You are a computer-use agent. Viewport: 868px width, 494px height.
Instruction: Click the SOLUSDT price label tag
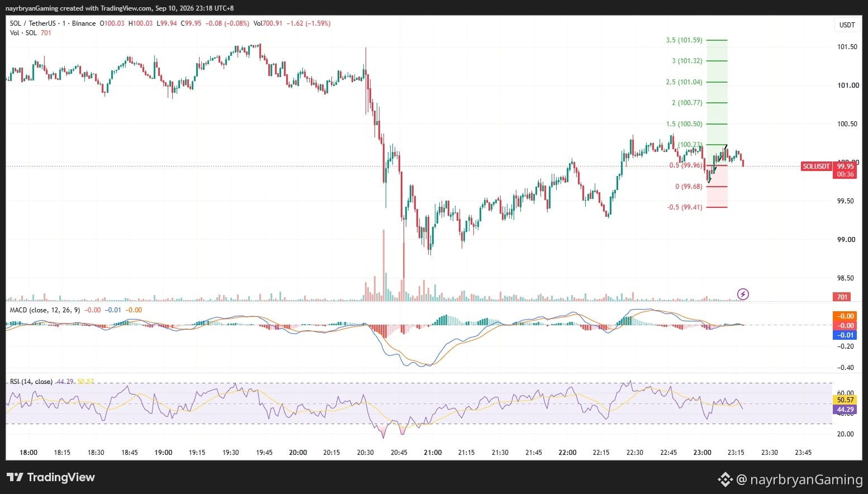(x=816, y=167)
